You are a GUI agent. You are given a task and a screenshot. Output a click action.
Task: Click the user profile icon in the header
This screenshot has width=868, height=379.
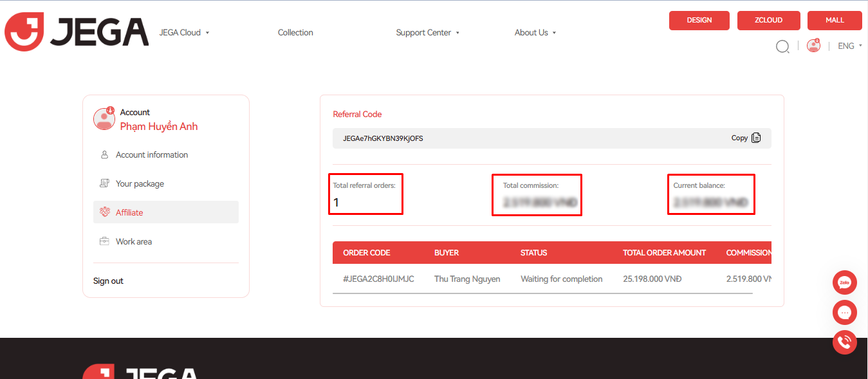[813, 46]
